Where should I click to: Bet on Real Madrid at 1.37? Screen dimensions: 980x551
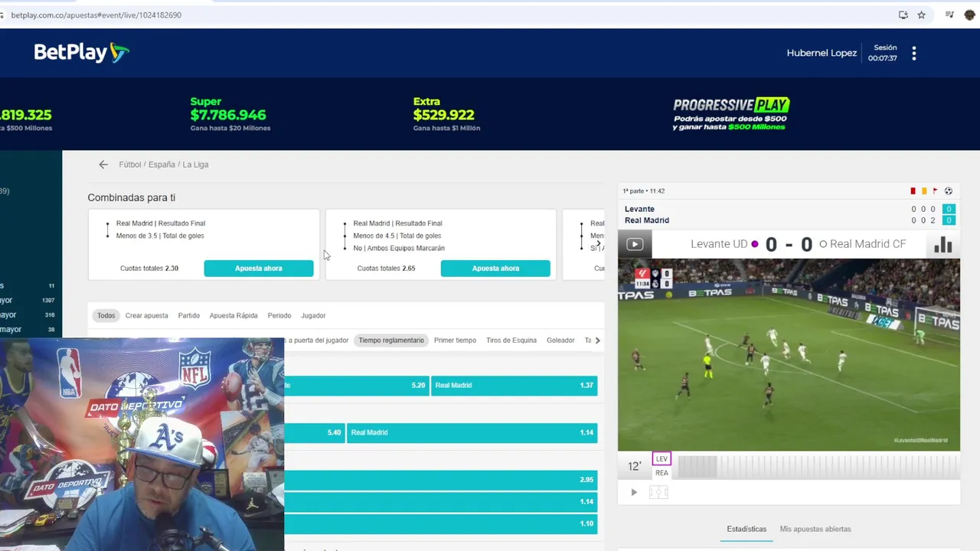(x=514, y=386)
